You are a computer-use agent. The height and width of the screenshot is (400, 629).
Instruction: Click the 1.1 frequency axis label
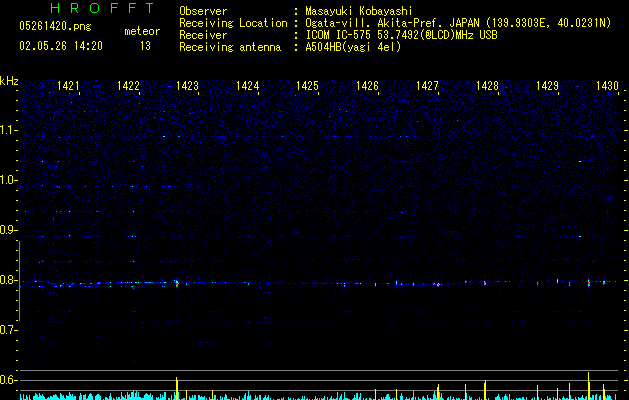point(8,130)
